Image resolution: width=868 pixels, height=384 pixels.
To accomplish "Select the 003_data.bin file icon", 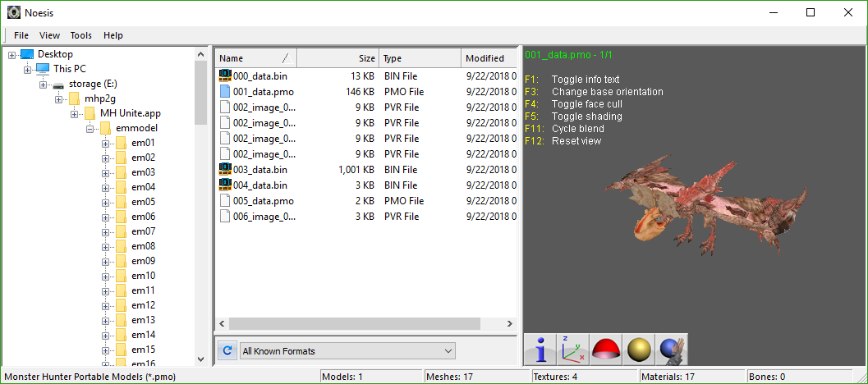I will [x=225, y=169].
